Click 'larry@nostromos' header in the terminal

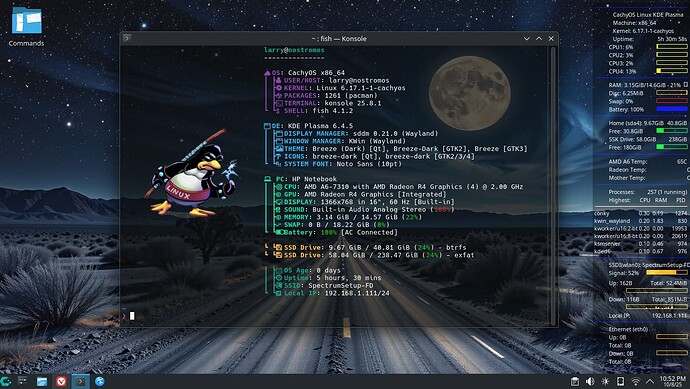pos(294,50)
